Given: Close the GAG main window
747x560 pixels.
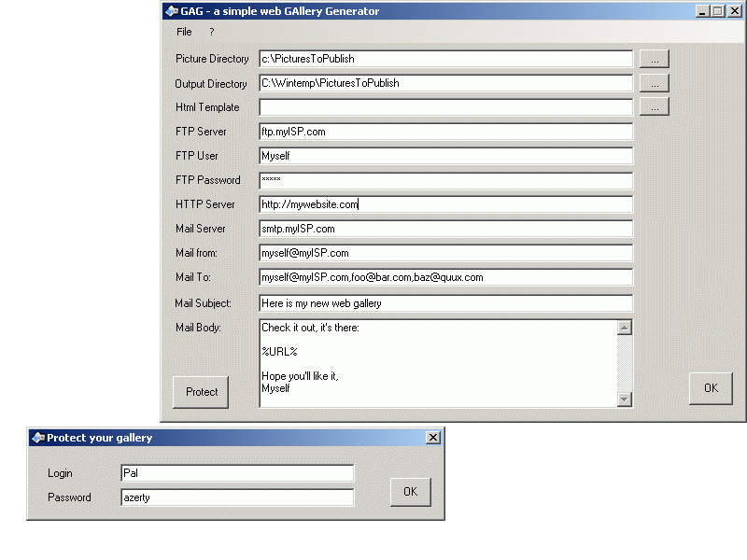Looking at the screenshot, I should pos(735,11).
